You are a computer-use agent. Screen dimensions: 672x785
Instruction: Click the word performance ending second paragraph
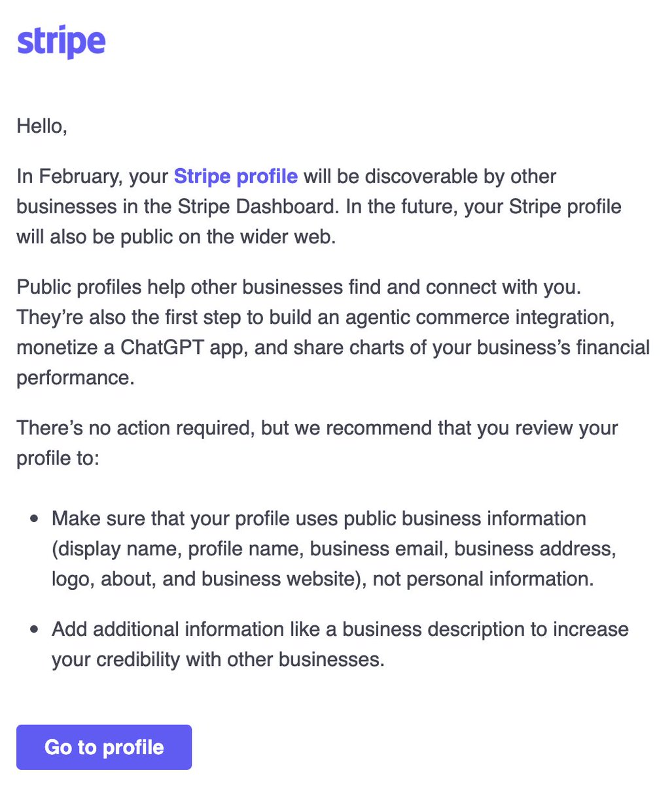click(x=75, y=378)
